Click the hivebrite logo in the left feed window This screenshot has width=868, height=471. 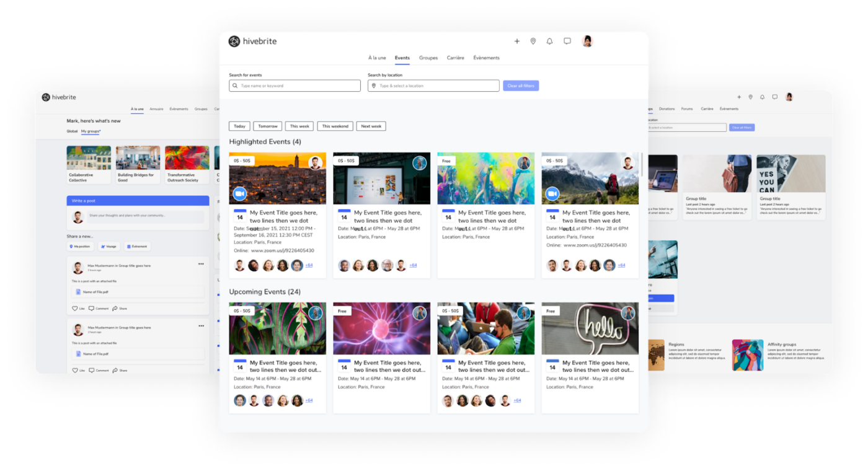58,97
